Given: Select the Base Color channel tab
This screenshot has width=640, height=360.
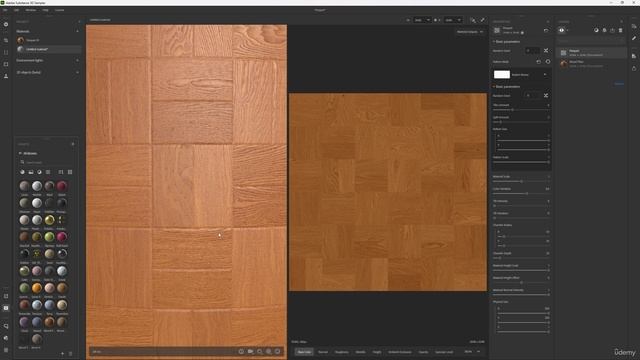Looking at the screenshot, I should [x=304, y=352].
